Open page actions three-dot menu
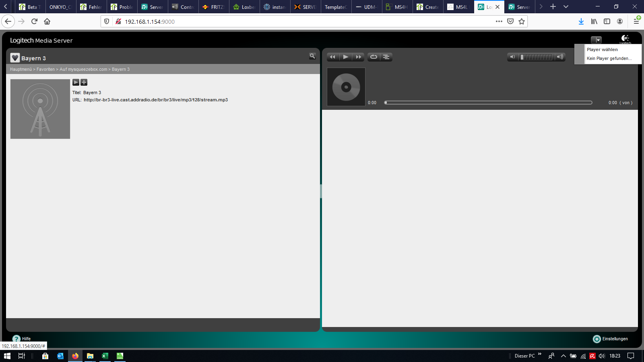 [499, 21]
